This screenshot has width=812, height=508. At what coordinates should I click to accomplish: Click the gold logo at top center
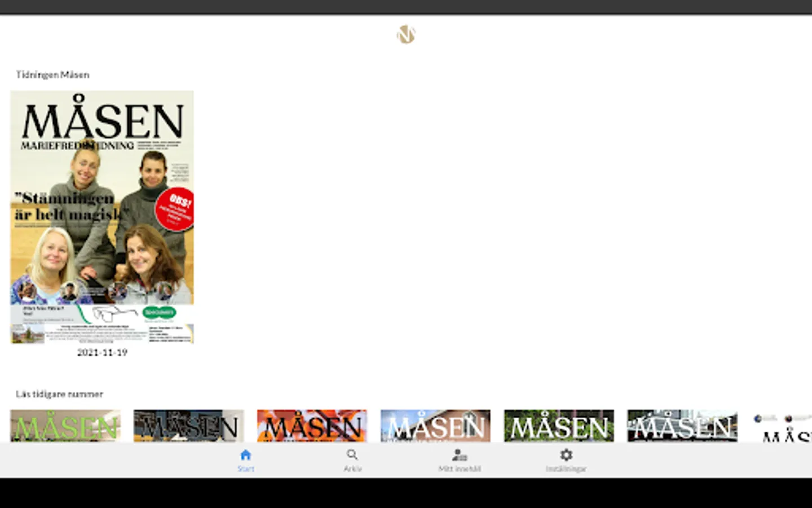pyautogui.click(x=406, y=35)
